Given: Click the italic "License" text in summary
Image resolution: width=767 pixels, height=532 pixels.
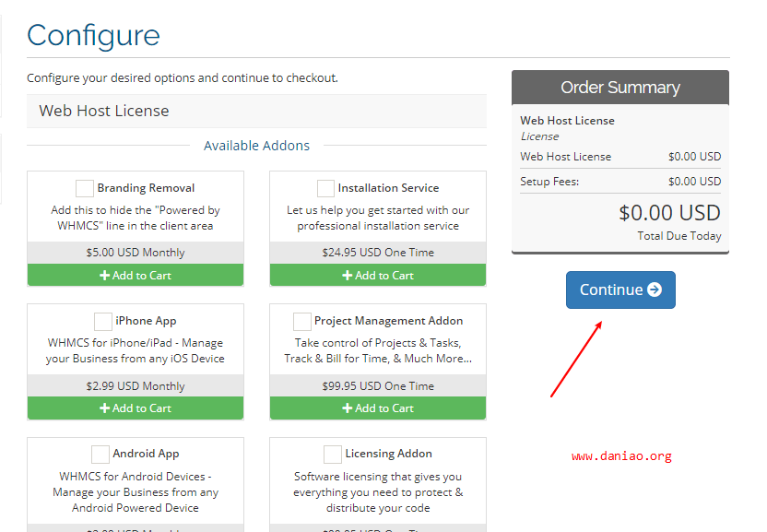Looking at the screenshot, I should coord(539,136).
